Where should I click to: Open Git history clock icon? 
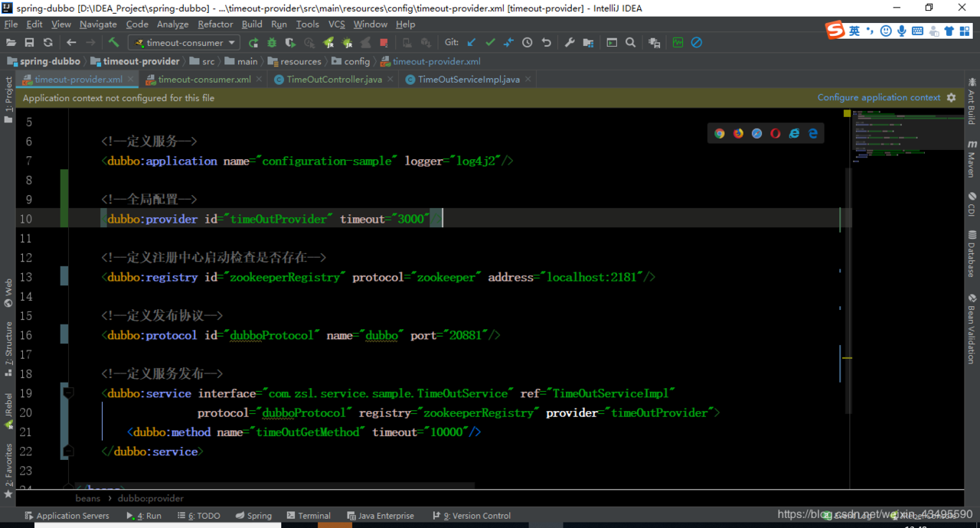click(528, 43)
